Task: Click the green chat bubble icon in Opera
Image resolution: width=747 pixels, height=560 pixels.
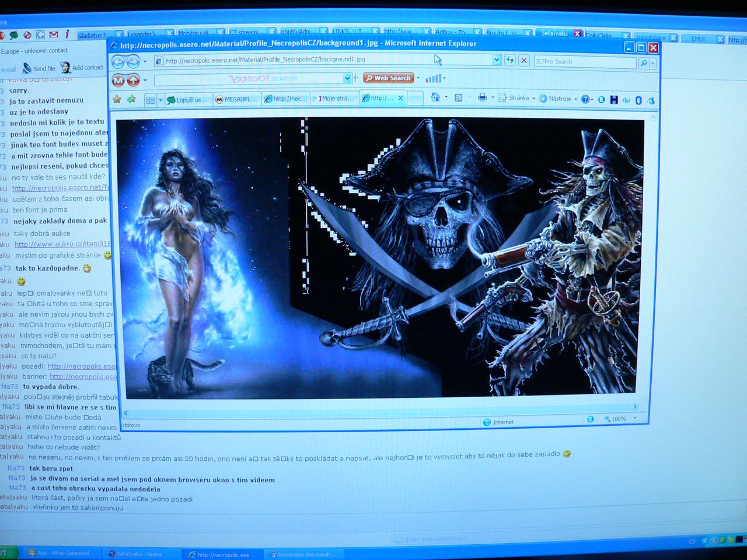Action: [x=14, y=35]
